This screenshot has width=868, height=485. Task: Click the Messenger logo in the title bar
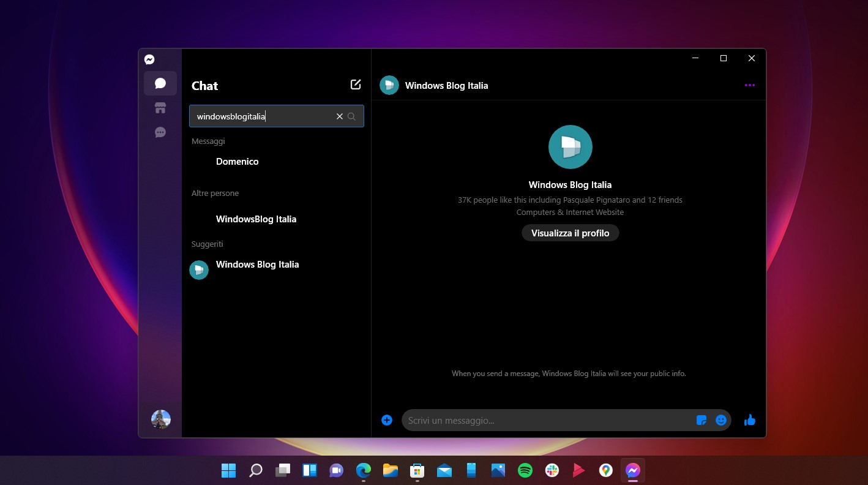[149, 59]
